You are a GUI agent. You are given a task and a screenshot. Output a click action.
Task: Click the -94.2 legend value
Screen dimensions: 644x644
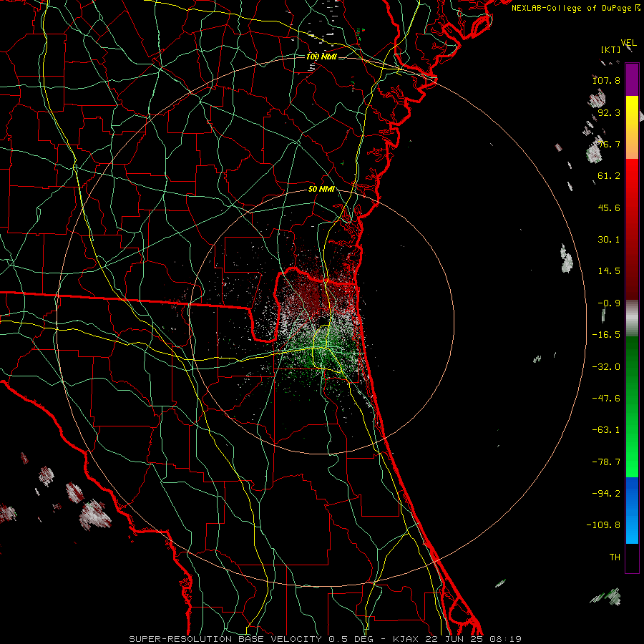pyautogui.click(x=606, y=494)
